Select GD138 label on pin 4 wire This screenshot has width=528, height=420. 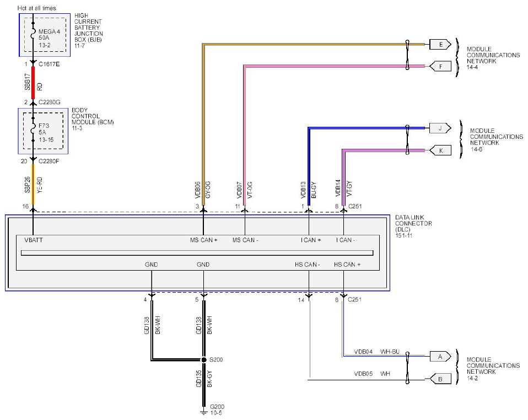point(147,325)
